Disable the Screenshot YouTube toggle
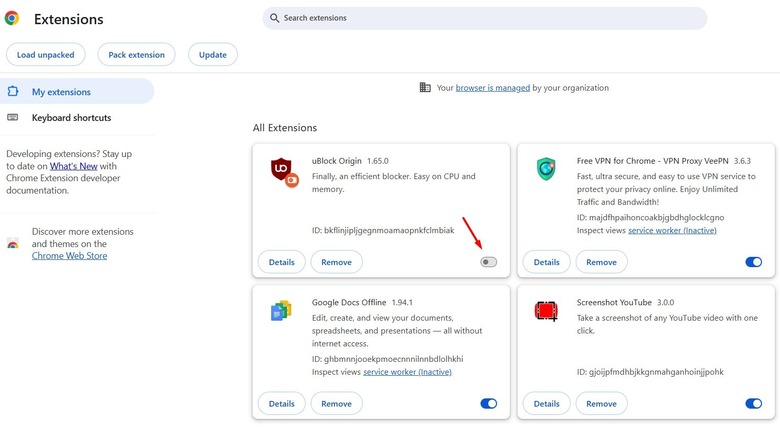 [x=753, y=404]
